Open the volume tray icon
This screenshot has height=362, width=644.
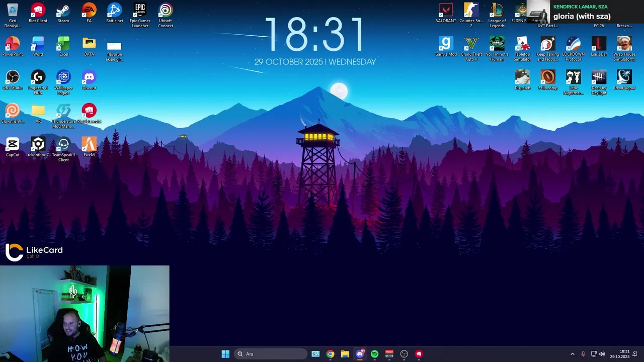602,354
